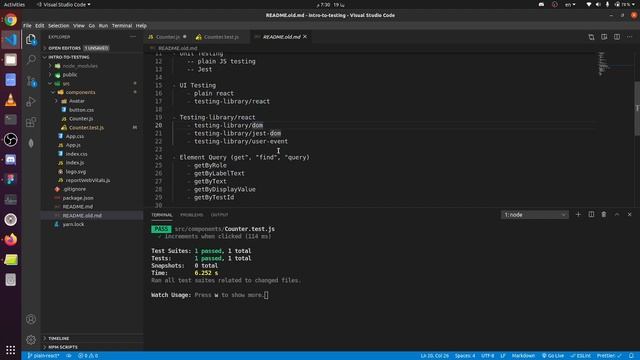The width and height of the screenshot is (640, 360).
Task: Open yarn.lock in the file tree
Action: pos(73,224)
